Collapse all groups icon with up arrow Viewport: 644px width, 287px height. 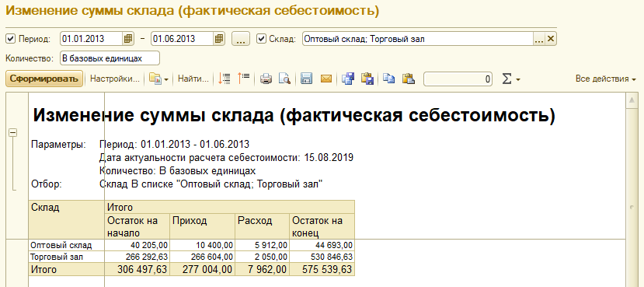point(244,79)
